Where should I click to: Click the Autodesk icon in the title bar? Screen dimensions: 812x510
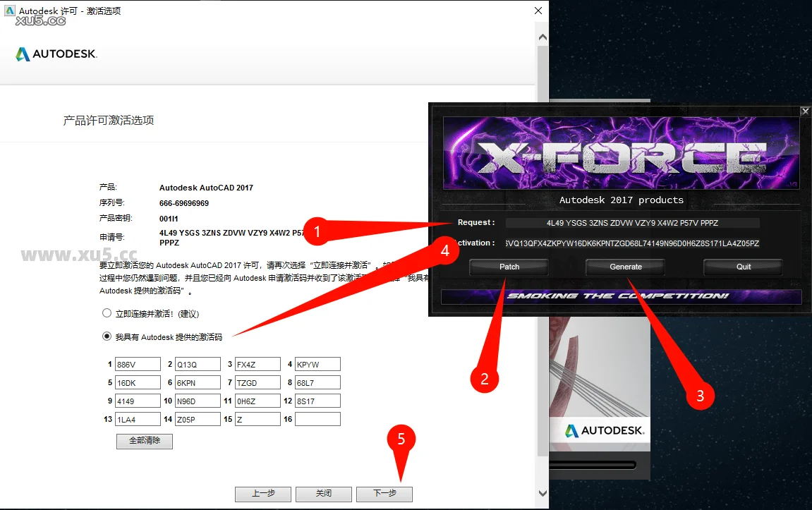8,11
